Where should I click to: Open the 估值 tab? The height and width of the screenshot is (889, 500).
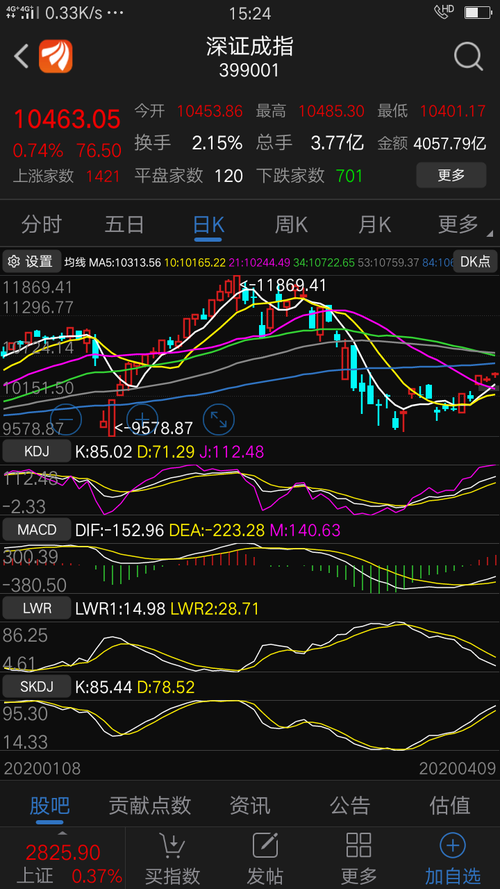pos(450,805)
